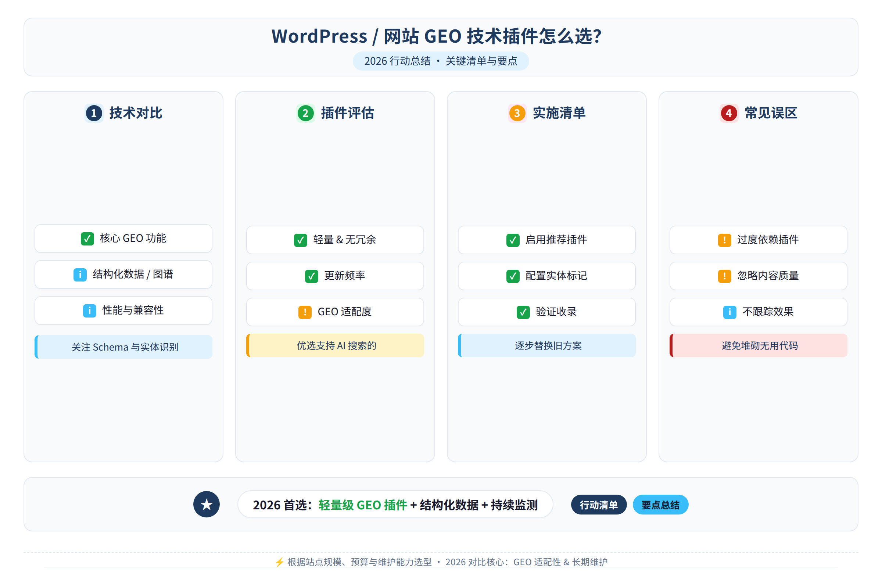Click the 不跟踪效果 text
Screen dimensions: 882x588
768,312
